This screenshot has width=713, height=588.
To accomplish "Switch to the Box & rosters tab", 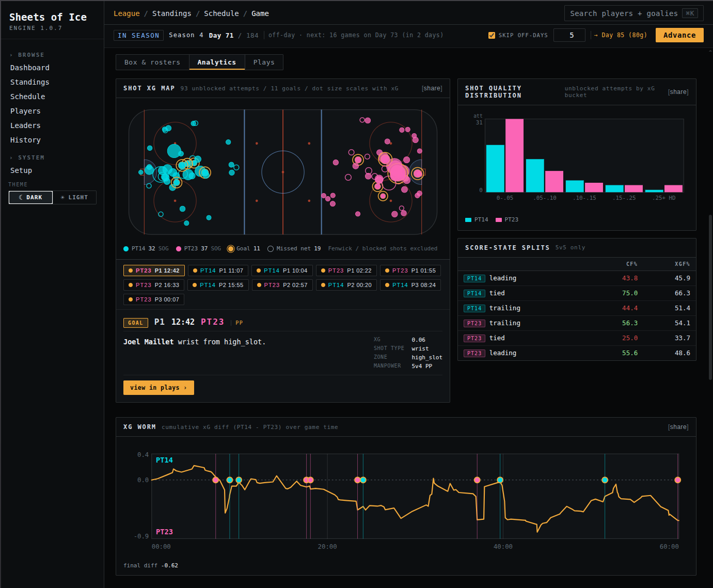I will tap(152, 62).
